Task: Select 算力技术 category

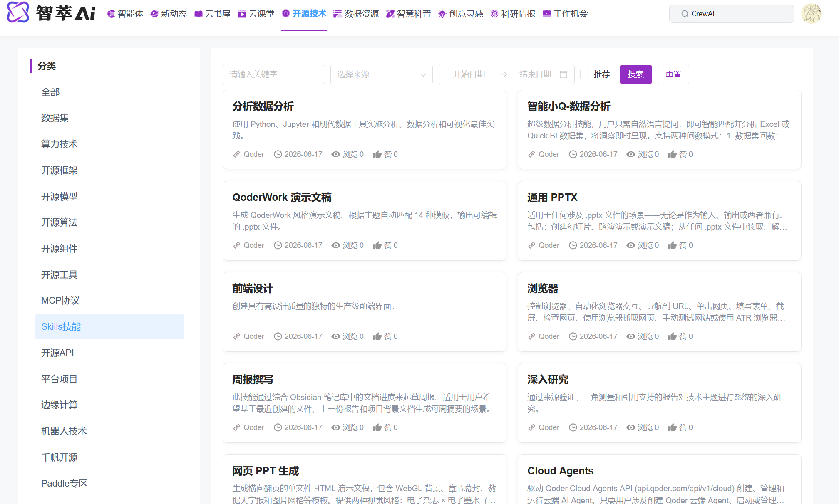Action: 109,145
